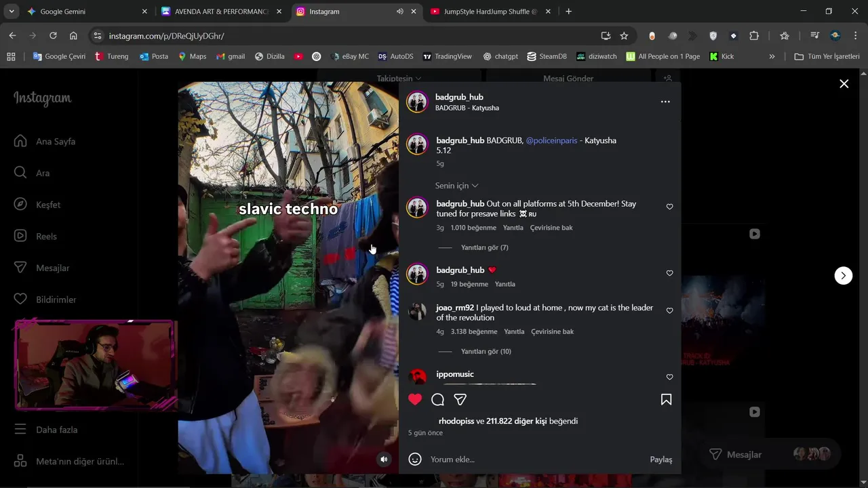Open Ana Sayfa in Instagram sidebar
The width and height of the screenshot is (868, 488).
(x=45, y=142)
